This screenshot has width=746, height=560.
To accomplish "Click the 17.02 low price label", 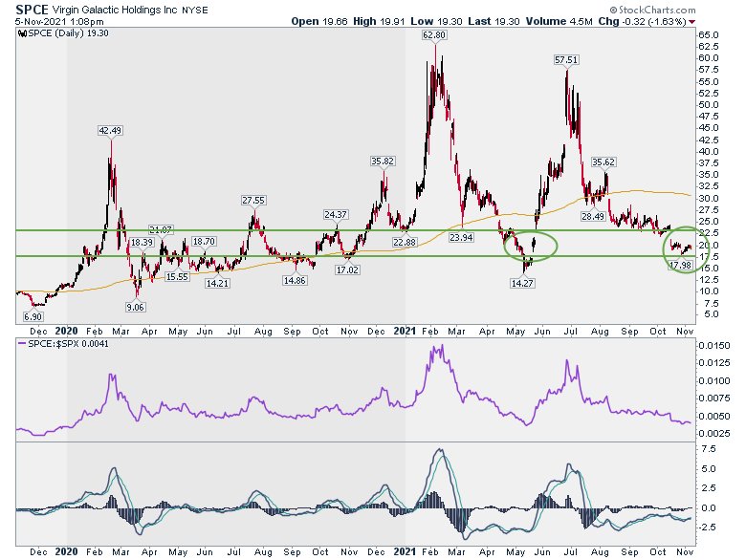I will pos(347,270).
